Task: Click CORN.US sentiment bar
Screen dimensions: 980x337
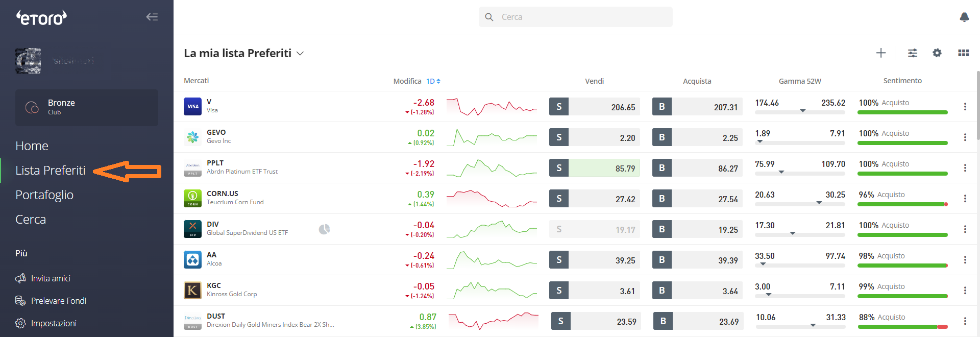Action: pyautogui.click(x=902, y=204)
